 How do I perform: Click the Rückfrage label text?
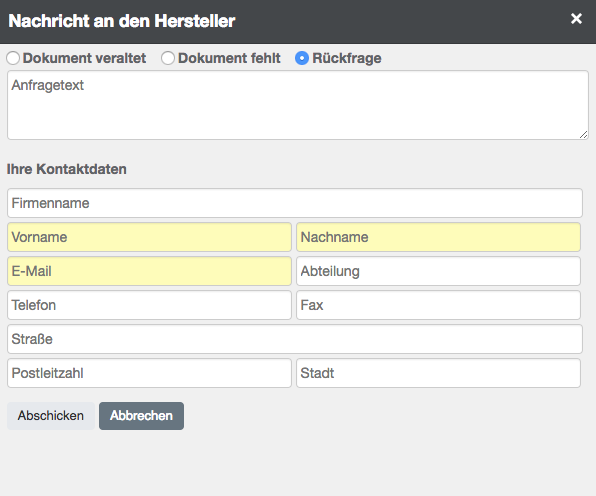tap(347, 58)
